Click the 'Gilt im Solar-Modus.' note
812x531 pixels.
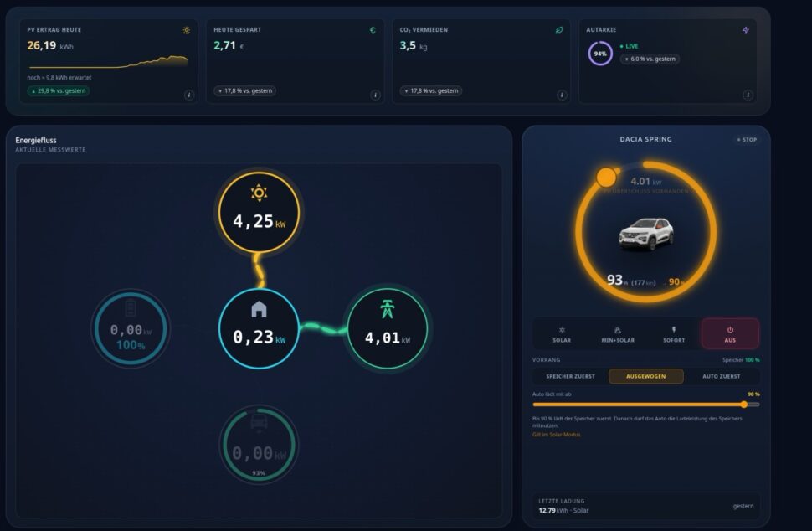pyautogui.click(x=557, y=435)
